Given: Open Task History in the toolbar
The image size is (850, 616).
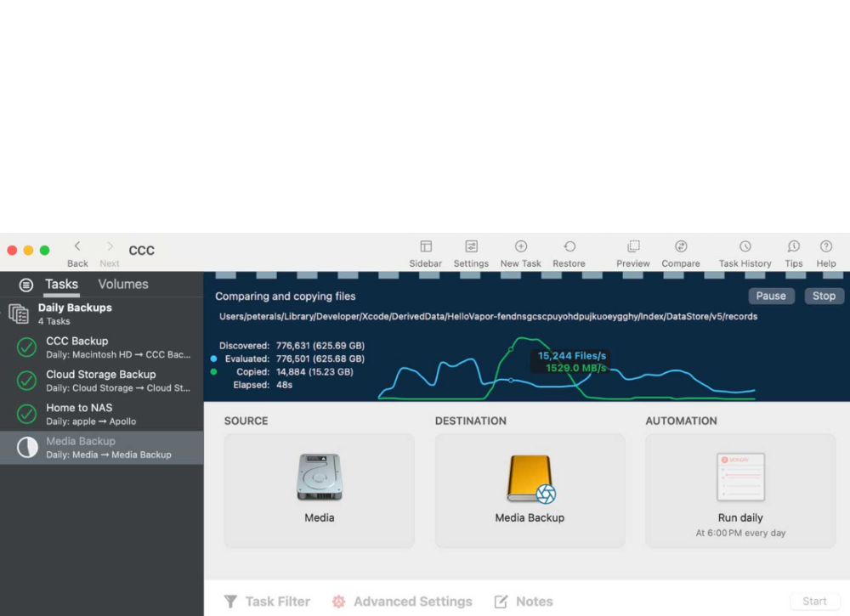Looking at the screenshot, I should pyautogui.click(x=745, y=246).
